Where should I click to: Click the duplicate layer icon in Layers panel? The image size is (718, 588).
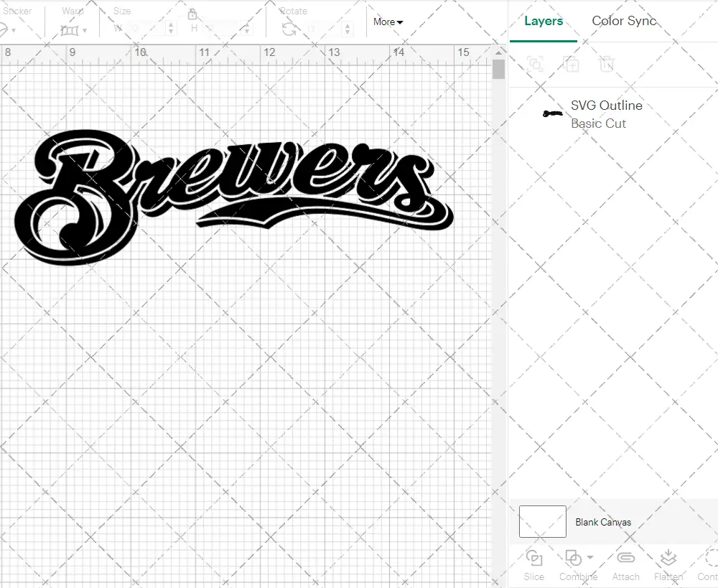pyautogui.click(x=571, y=64)
